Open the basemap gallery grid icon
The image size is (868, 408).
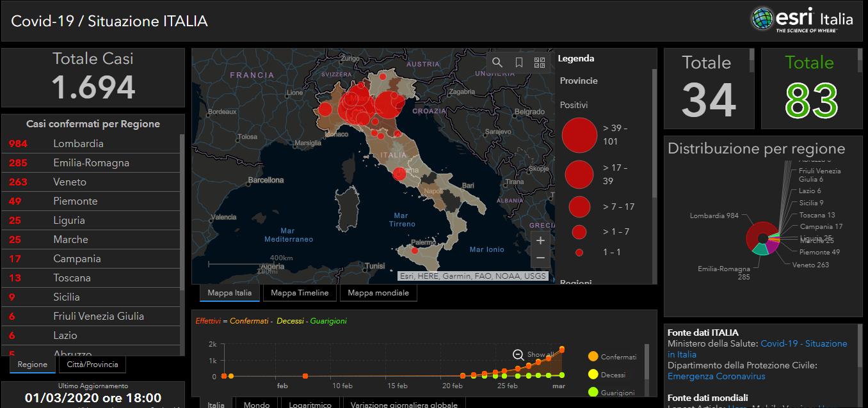coord(540,62)
